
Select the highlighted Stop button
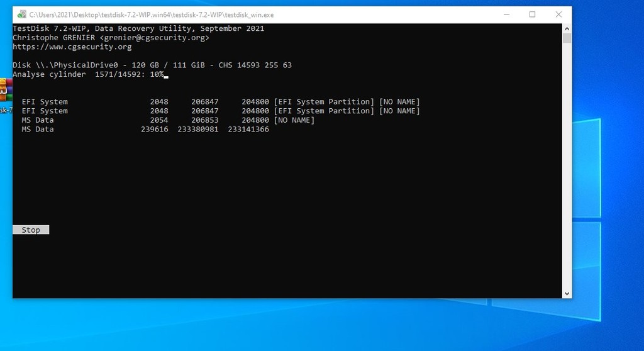click(31, 230)
